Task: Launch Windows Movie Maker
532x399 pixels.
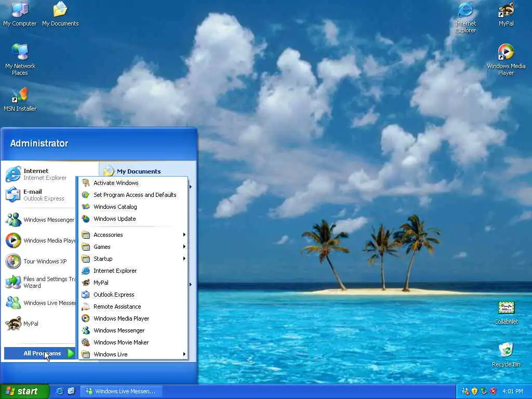Action: click(133, 342)
